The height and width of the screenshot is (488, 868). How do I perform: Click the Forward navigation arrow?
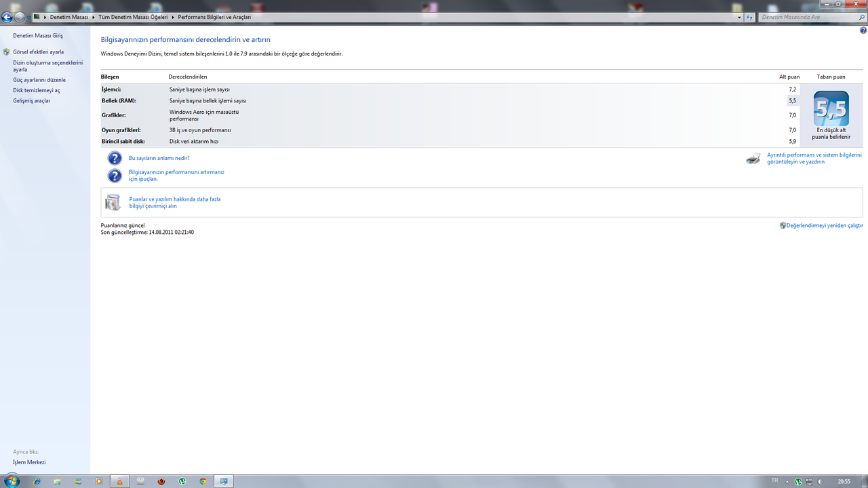(x=19, y=17)
